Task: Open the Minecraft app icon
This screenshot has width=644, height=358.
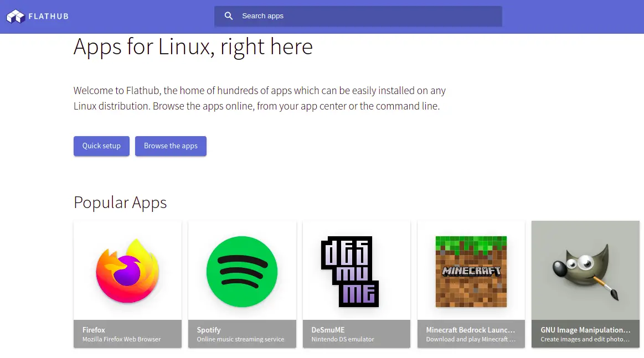Action: 471,271
